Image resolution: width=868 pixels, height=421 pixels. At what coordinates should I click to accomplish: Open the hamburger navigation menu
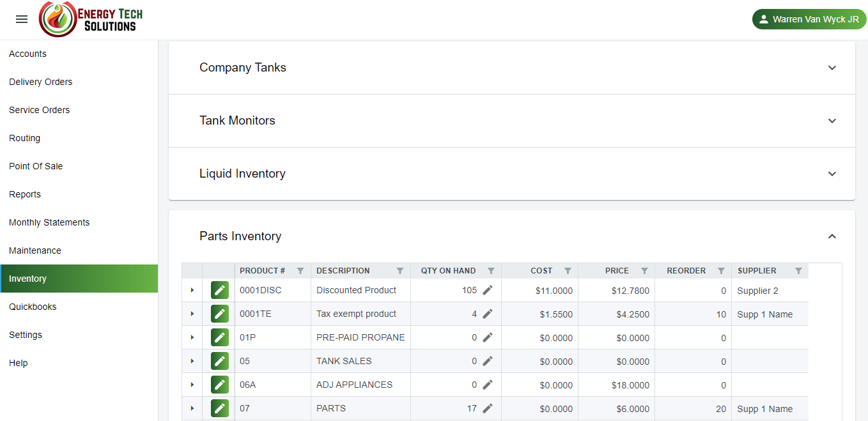tap(22, 19)
